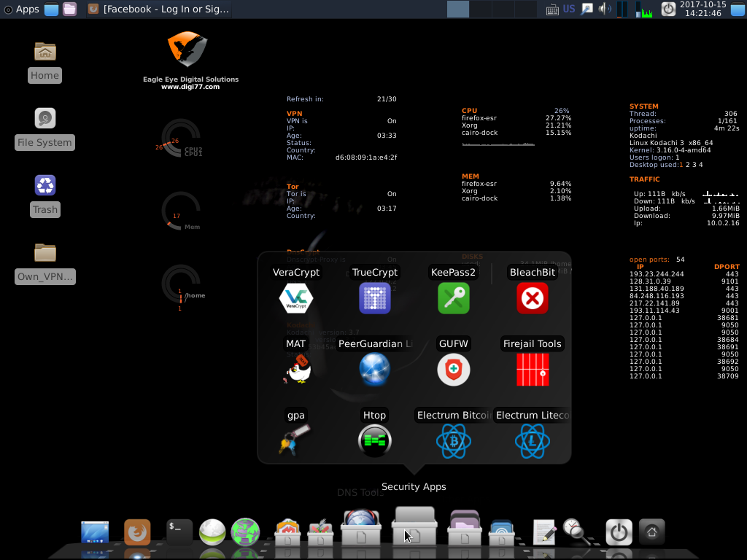Launch GUFW firewall shield icon
The height and width of the screenshot is (560, 747).
coord(454,370)
